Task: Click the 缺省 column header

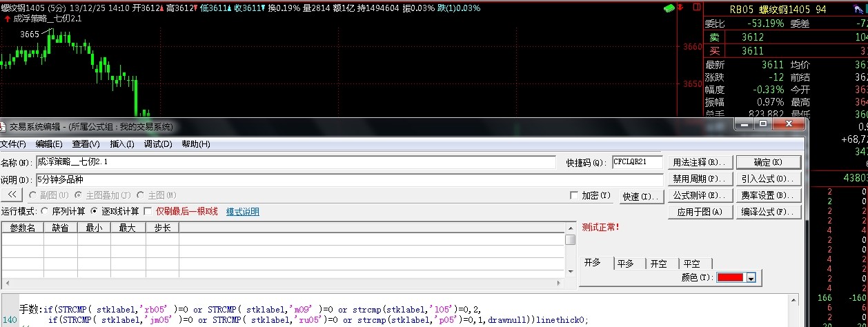Action: click(59, 227)
